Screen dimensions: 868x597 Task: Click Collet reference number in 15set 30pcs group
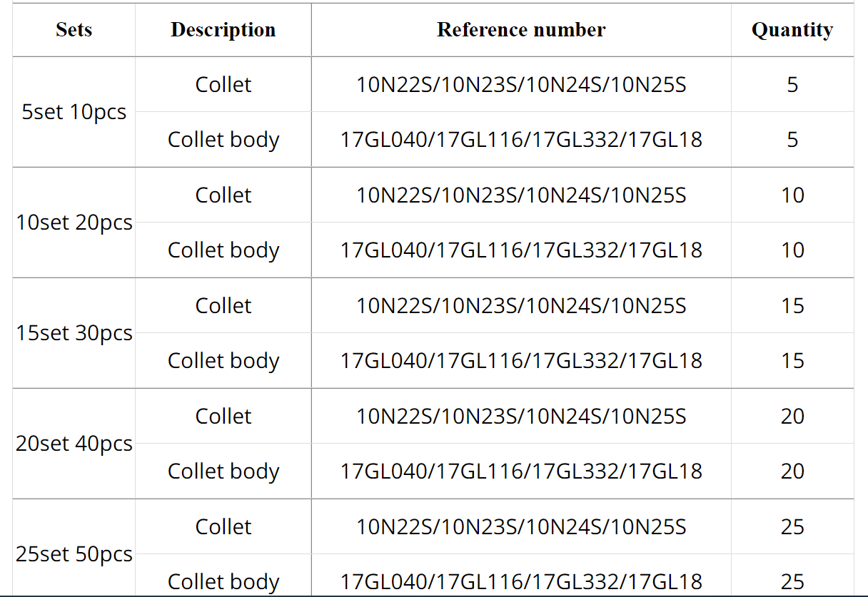coord(521,306)
